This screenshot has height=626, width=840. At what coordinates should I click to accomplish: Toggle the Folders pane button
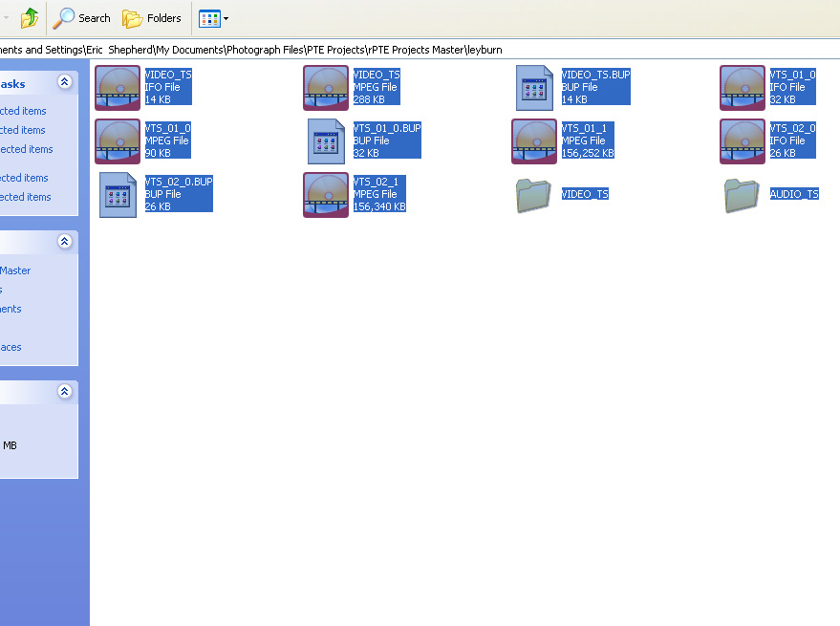click(152, 18)
